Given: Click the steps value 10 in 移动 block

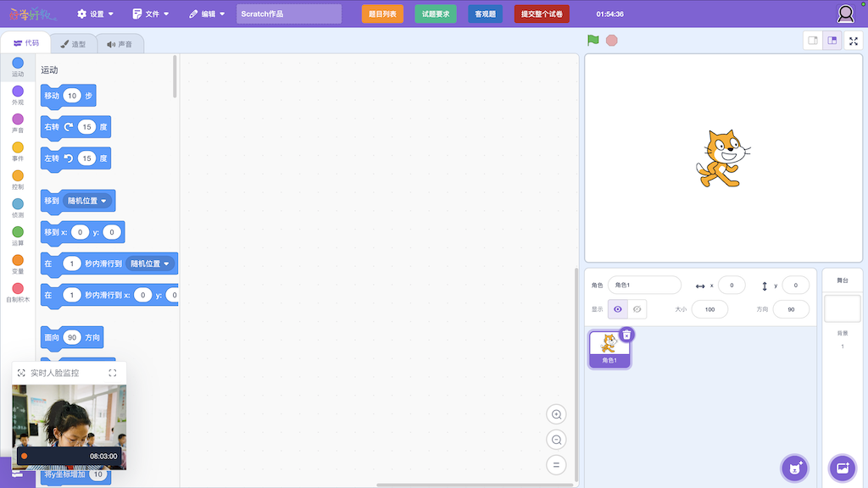Looking at the screenshot, I should pos(72,96).
